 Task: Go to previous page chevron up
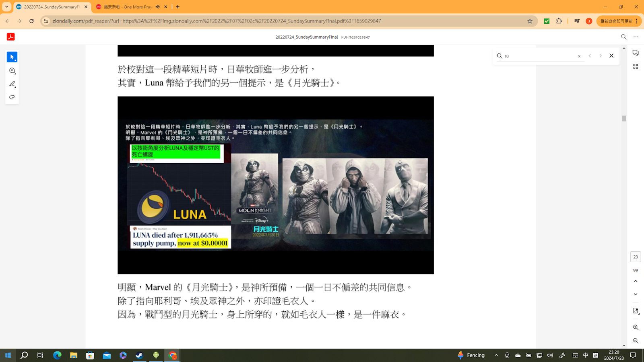click(x=636, y=281)
